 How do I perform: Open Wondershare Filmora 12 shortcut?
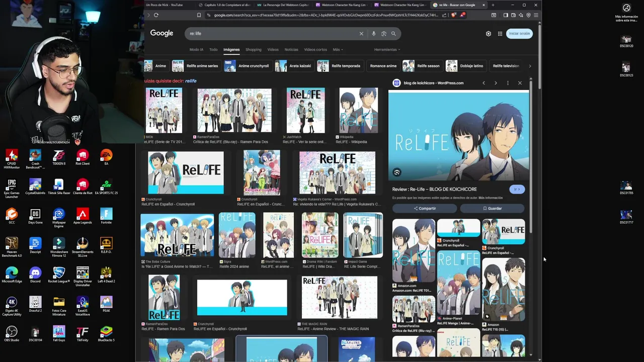click(59, 247)
